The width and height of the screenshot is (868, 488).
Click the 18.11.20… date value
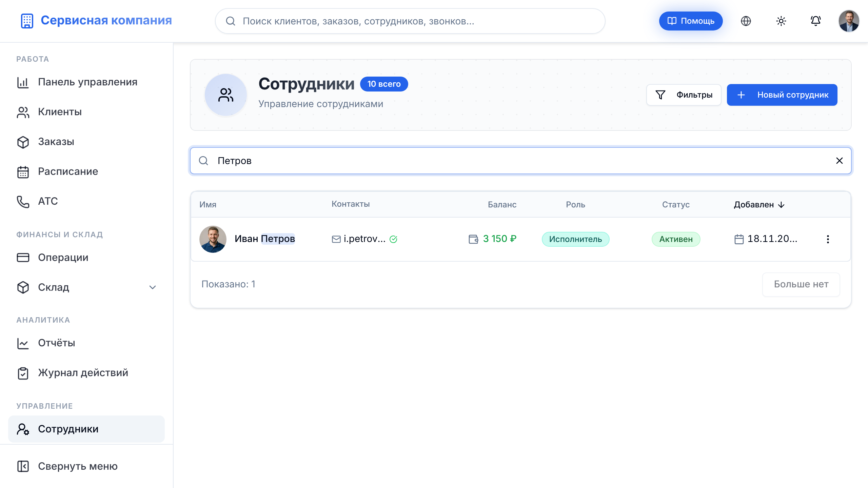[772, 239]
